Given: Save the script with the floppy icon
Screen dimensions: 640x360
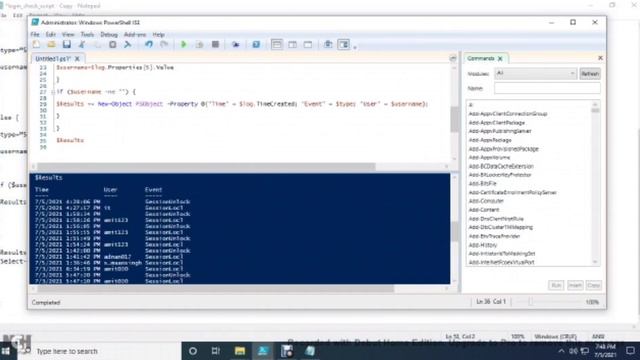Looking at the screenshot, I should (x=67, y=44).
